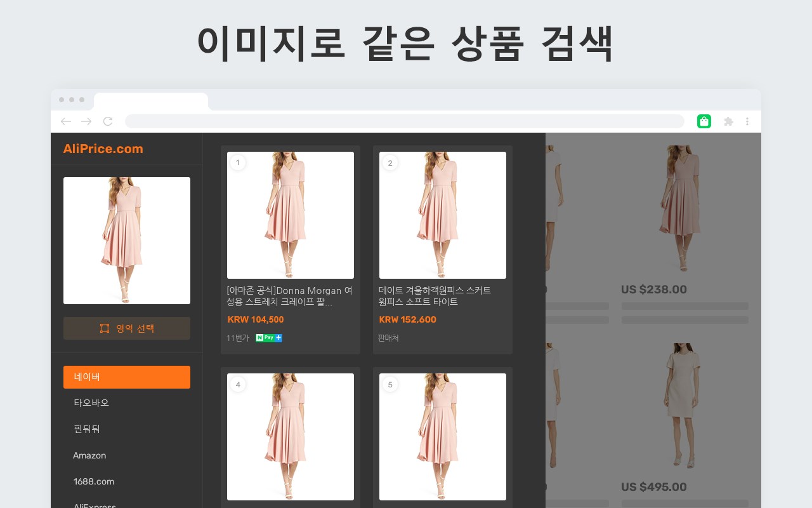Viewport: 812px width, 508px height.
Task: Click the query dress image in the sidebar
Action: 127,241
